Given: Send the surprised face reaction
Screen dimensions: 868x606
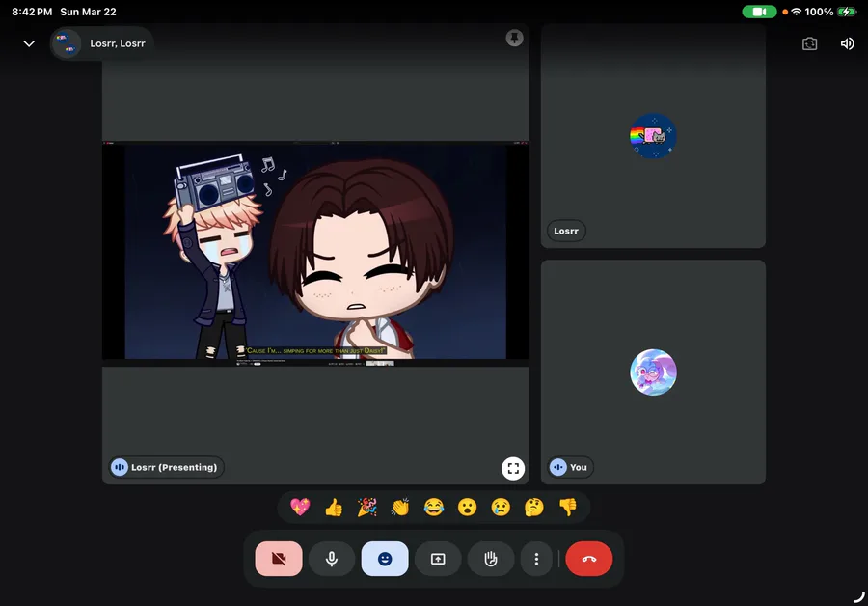Looking at the screenshot, I should point(467,507).
